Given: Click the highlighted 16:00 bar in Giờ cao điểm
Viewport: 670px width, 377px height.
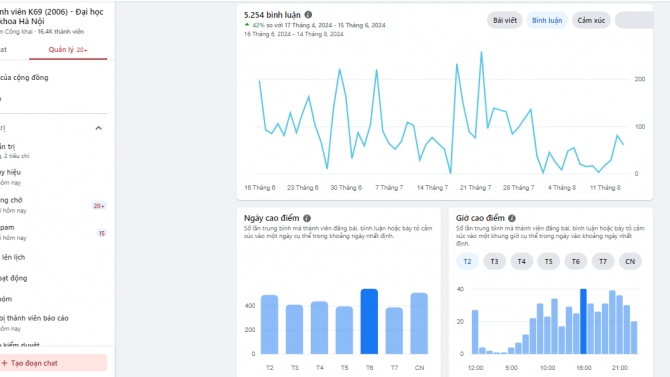Looking at the screenshot, I should click(x=583, y=321).
